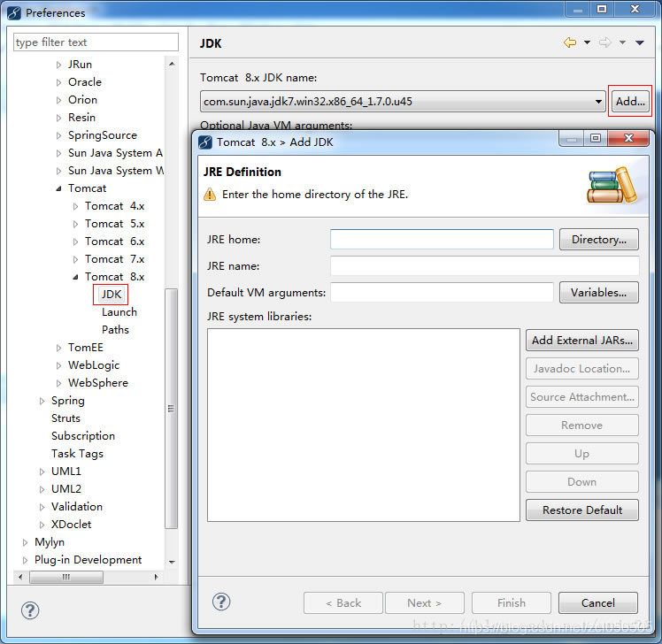This screenshot has height=644, width=662.
Task: Expand the Tomcat 4.x node
Action: pos(75,206)
